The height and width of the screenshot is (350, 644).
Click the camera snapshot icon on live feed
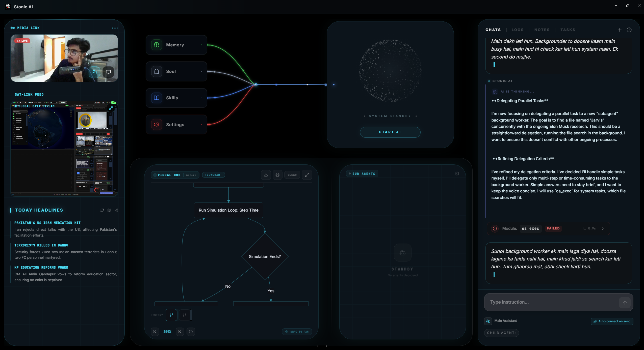pos(94,72)
